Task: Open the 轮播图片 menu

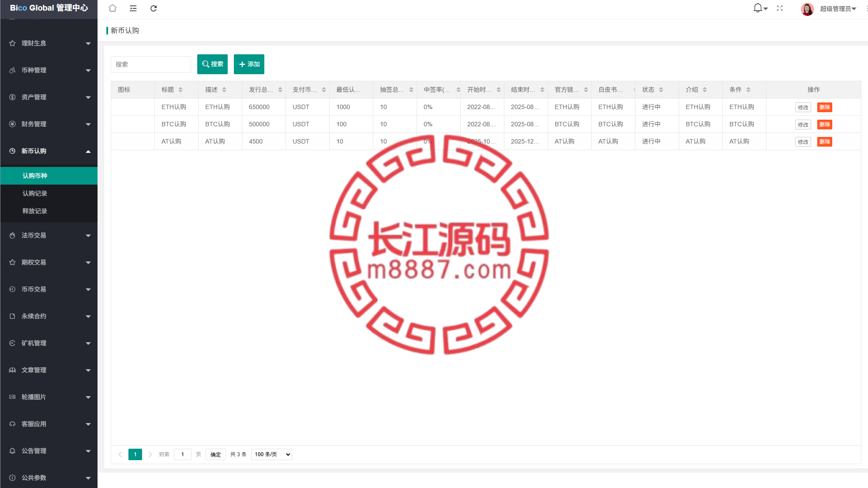Action: [49, 397]
